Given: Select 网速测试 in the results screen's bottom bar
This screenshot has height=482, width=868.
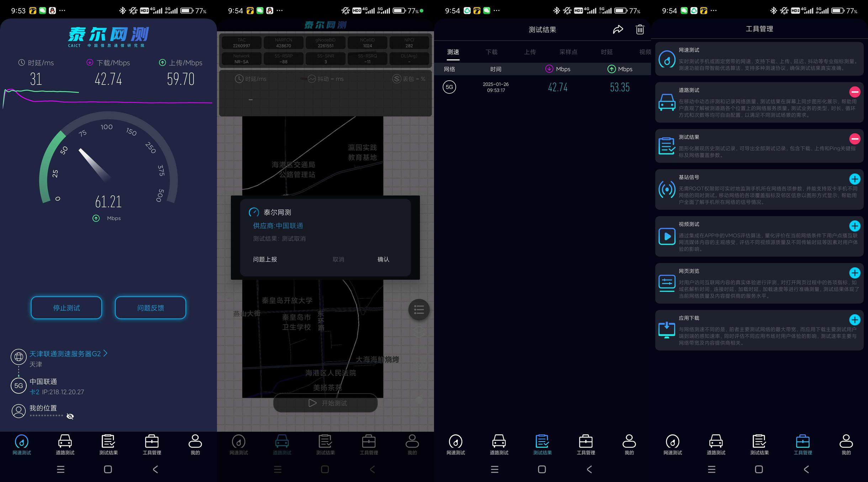Looking at the screenshot, I should point(456,445).
